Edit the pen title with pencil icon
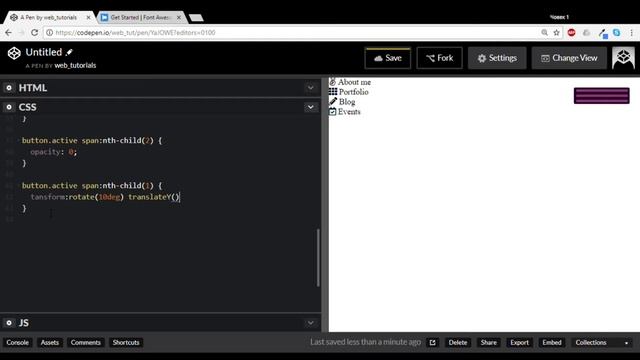The image size is (640, 360). click(x=69, y=52)
